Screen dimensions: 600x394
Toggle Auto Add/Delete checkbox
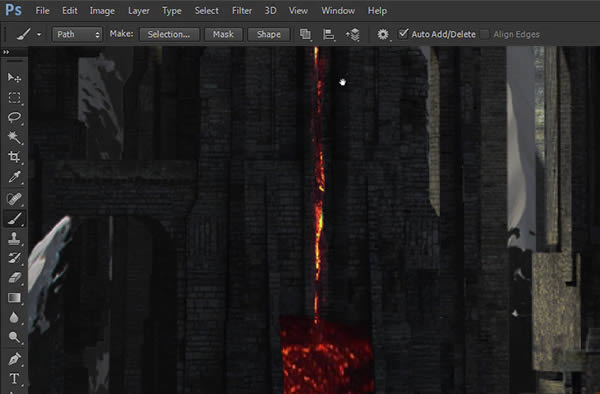coord(403,34)
